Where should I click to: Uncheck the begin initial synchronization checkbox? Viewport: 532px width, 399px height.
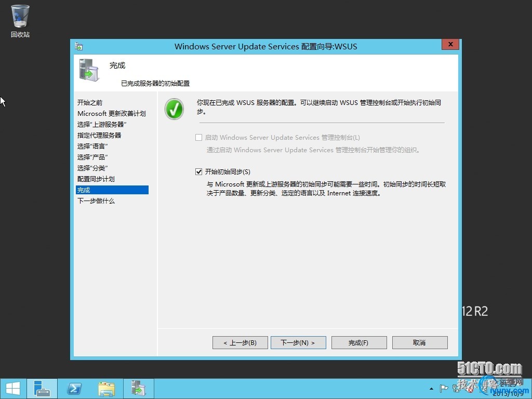point(199,172)
